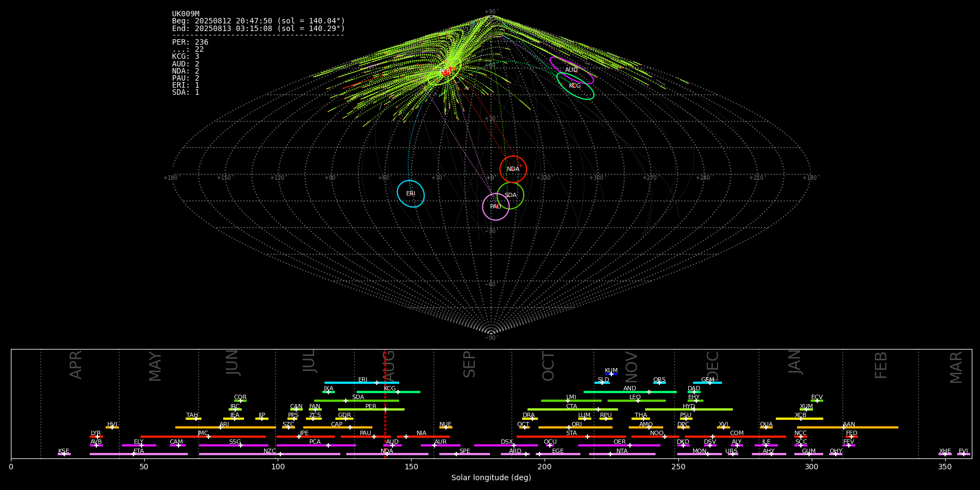Image resolution: width=980 pixels, height=490 pixels.
Task: Click the blue KUM bar in timeline
Action: point(611,374)
